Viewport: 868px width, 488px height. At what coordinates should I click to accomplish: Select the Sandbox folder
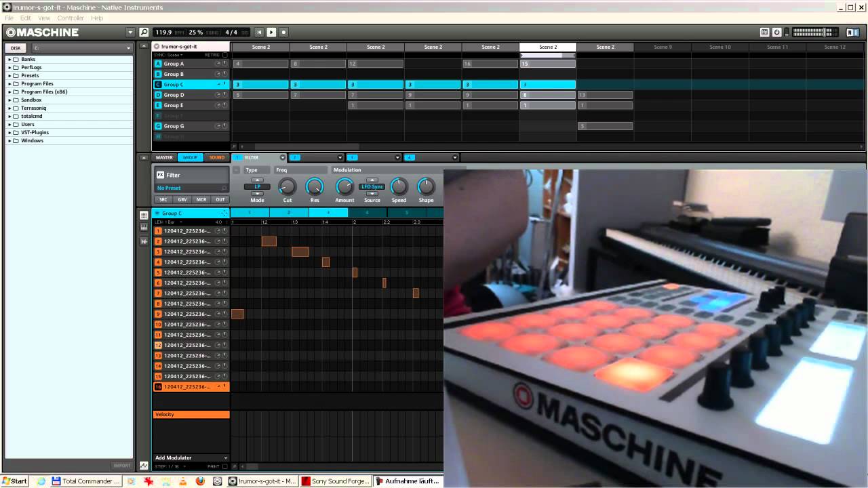point(31,100)
